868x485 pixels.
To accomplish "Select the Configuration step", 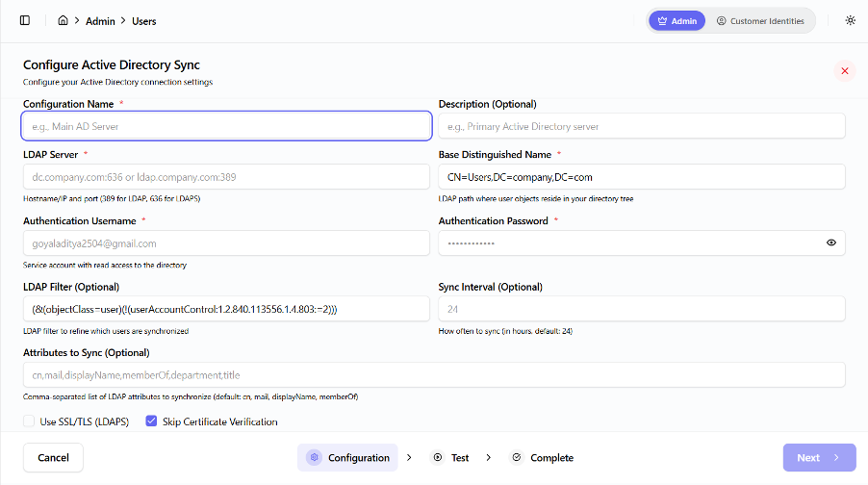I will (347, 458).
